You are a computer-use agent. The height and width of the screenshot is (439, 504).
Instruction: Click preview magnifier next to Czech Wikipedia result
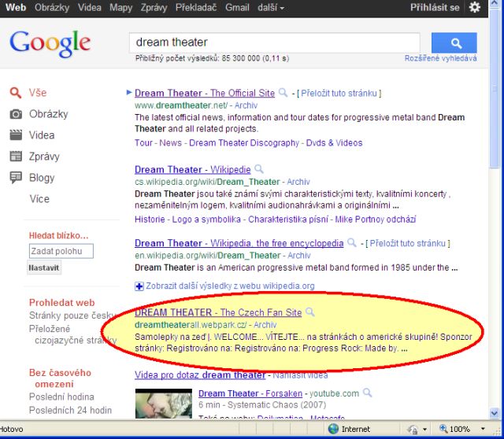pos(258,169)
